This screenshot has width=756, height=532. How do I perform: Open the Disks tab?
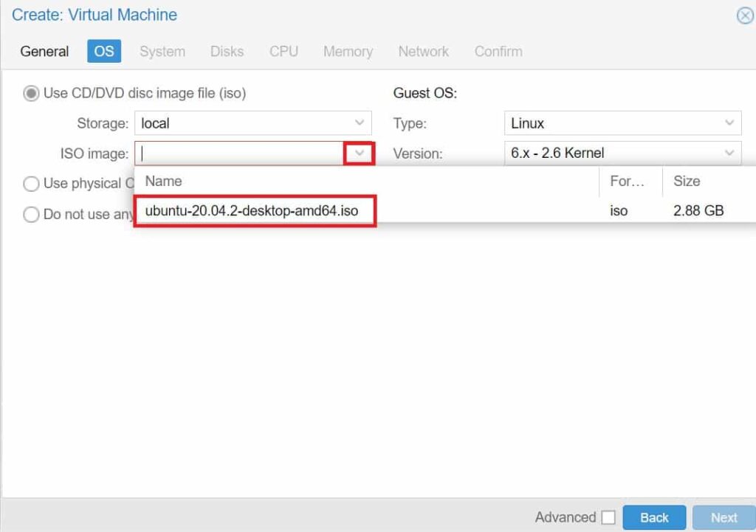227,51
